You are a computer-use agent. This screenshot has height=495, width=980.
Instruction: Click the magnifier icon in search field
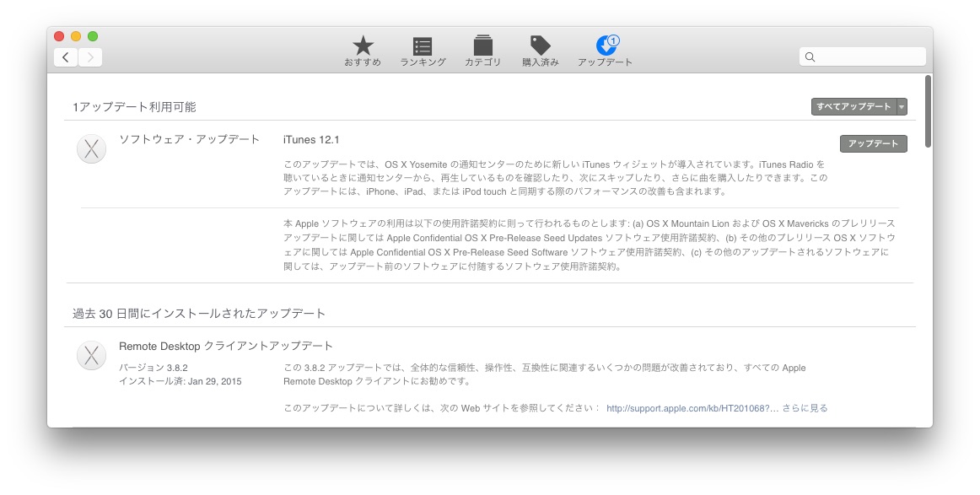810,56
